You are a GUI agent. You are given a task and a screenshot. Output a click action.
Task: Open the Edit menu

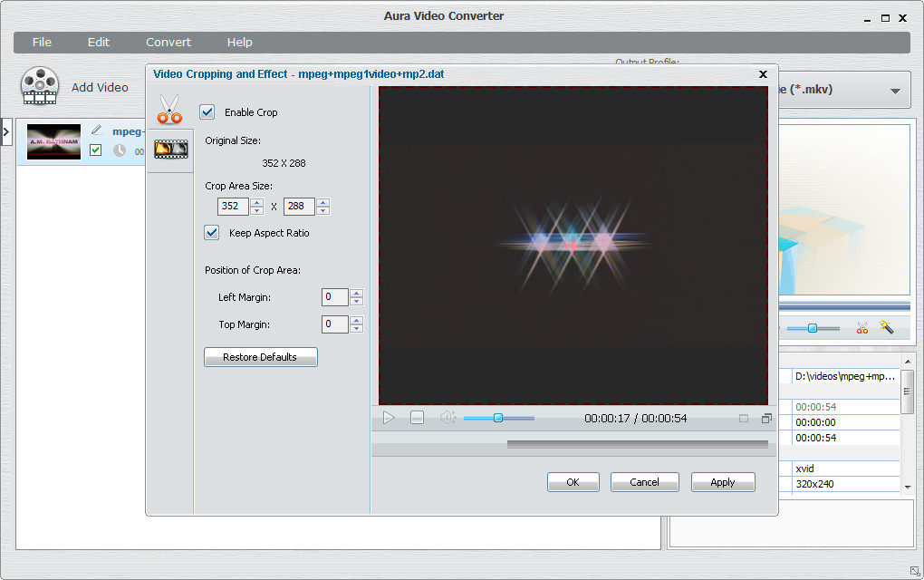coord(98,43)
